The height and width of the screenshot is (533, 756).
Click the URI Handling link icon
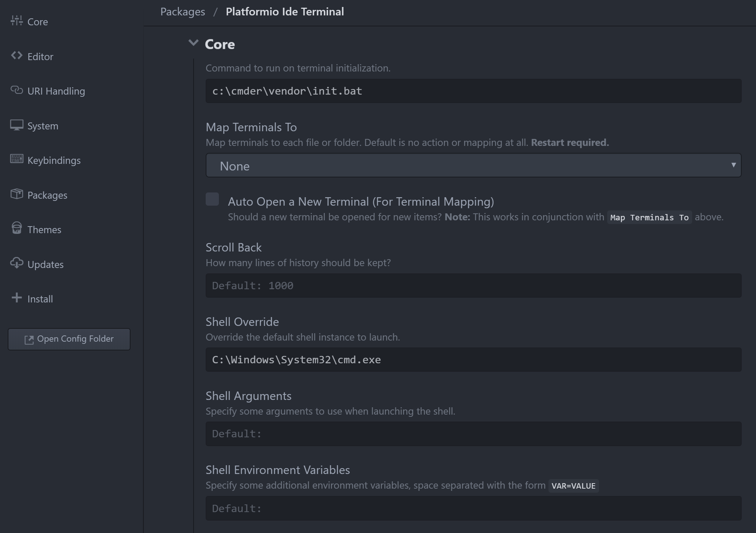point(16,90)
